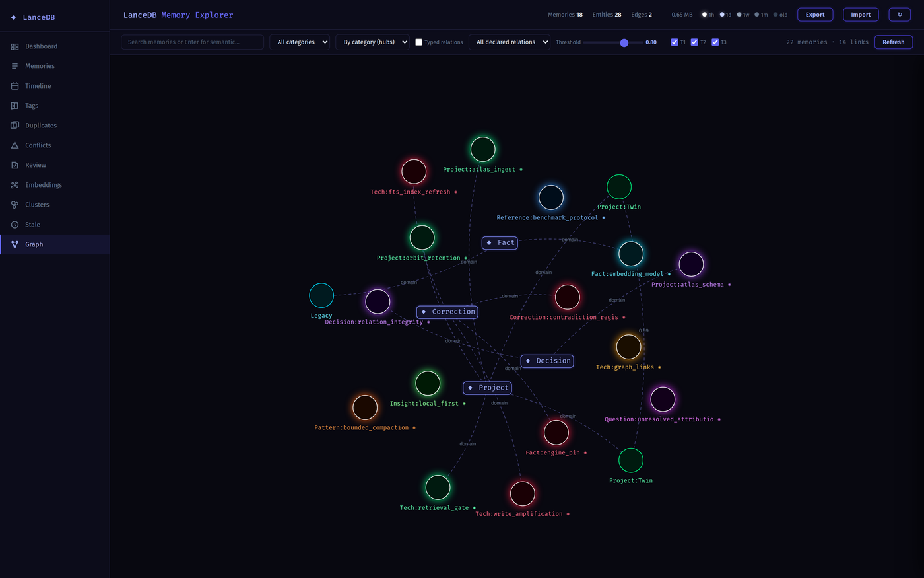
Task: Click the Timeline calendar icon
Action: (x=15, y=86)
